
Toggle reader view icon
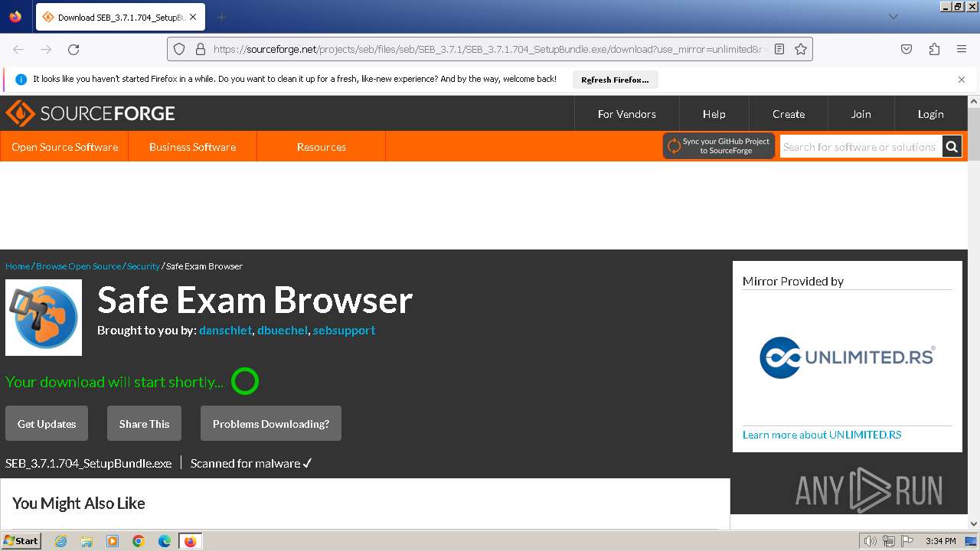(x=779, y=49)
